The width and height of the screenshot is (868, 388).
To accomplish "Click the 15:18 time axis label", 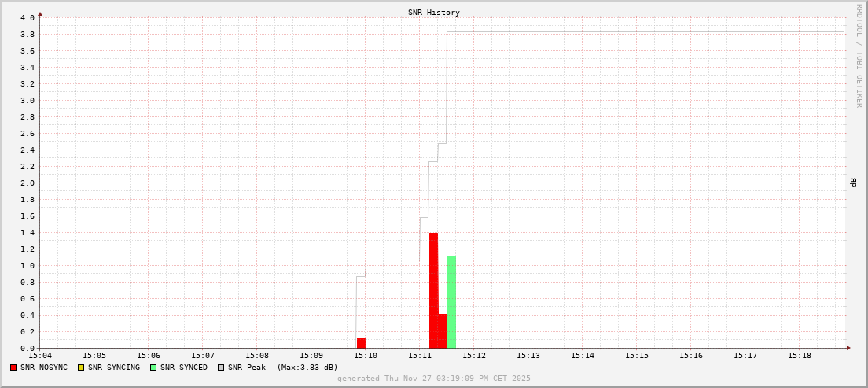I will pyautogui.click(x=800, y=356).
